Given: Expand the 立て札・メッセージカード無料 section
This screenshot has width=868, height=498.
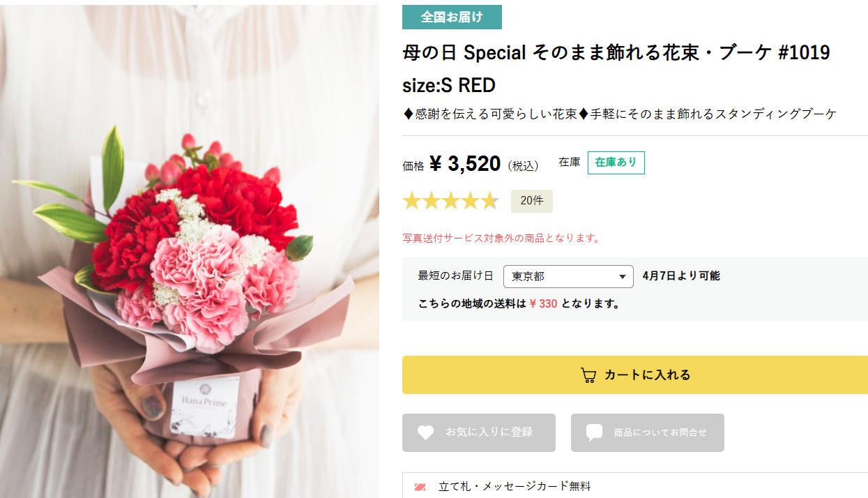Looking at the screenshot, I should pyautogui.click(x=635, y=486).
